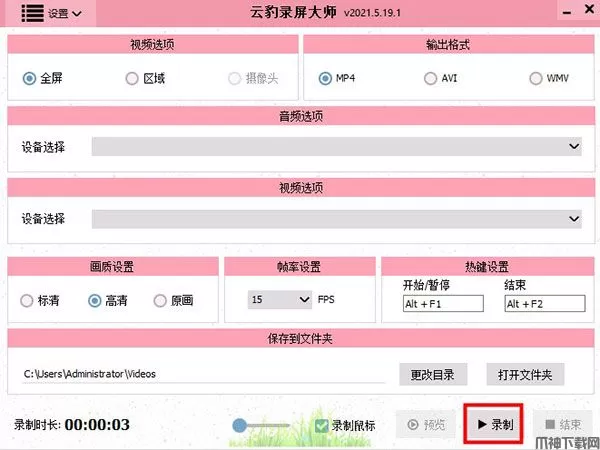Click the 保存到文件夹 section header
This screenshot has height=450, width=600.
click(301, 338)
